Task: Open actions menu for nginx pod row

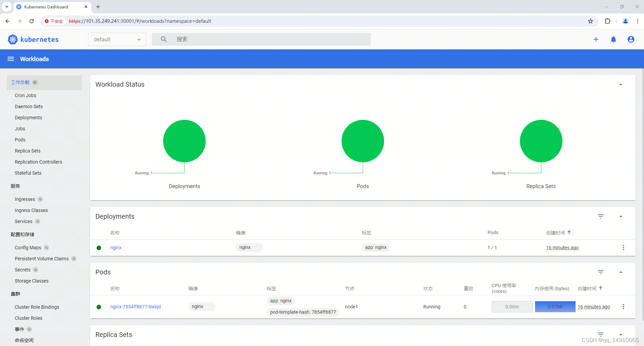Action: (624, 307)
